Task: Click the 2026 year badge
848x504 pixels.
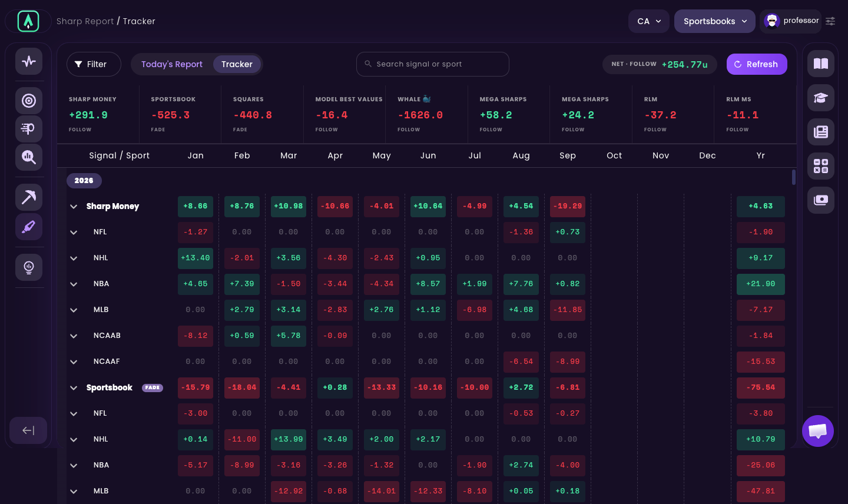Action: 84,181
